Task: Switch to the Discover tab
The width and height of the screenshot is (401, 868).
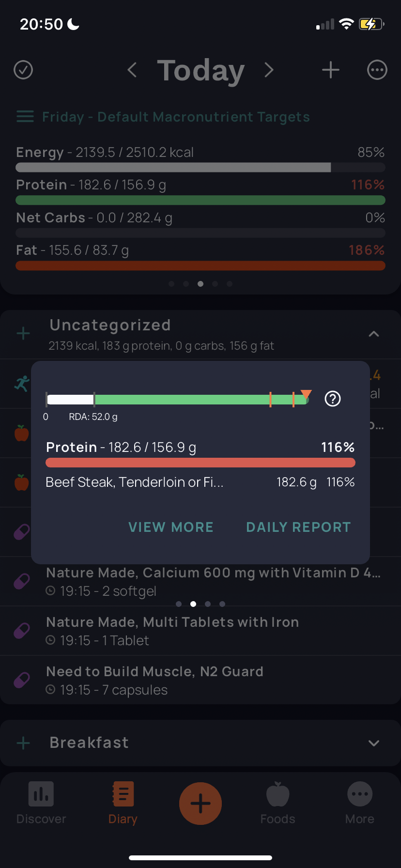Action: click(41, 803)
